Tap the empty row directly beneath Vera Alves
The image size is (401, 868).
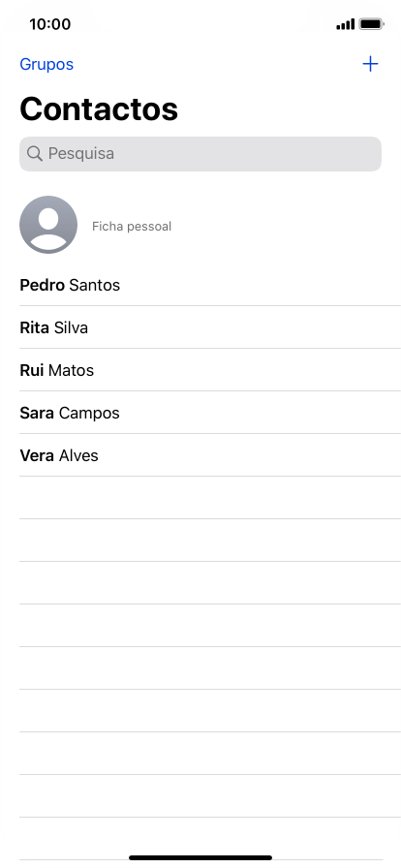click(x=210, y=498)
